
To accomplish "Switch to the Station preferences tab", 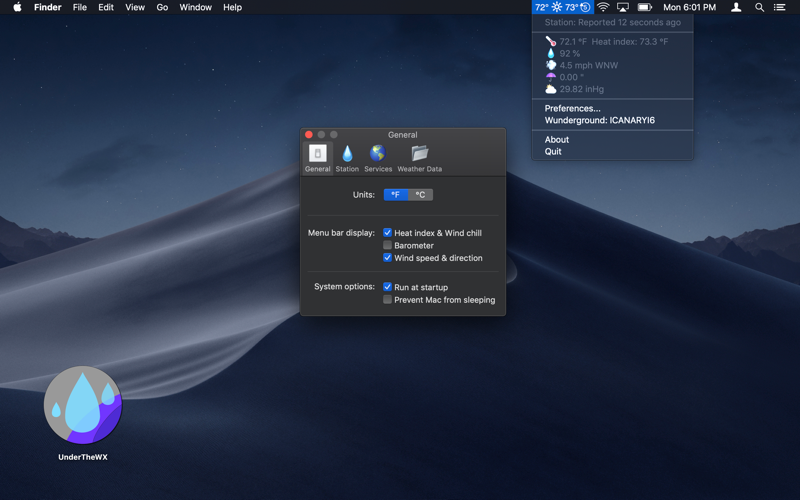I will tap(347, 159).
